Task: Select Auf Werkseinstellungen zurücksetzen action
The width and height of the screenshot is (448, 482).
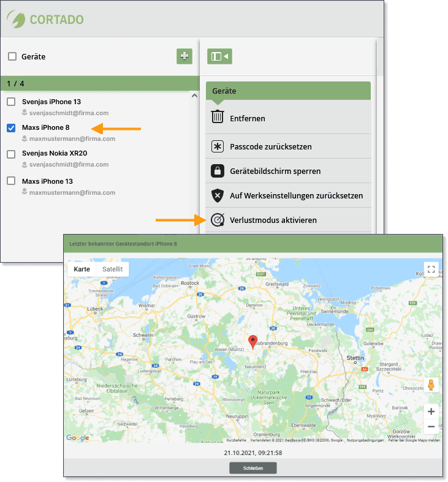Action: click(288, 195)
